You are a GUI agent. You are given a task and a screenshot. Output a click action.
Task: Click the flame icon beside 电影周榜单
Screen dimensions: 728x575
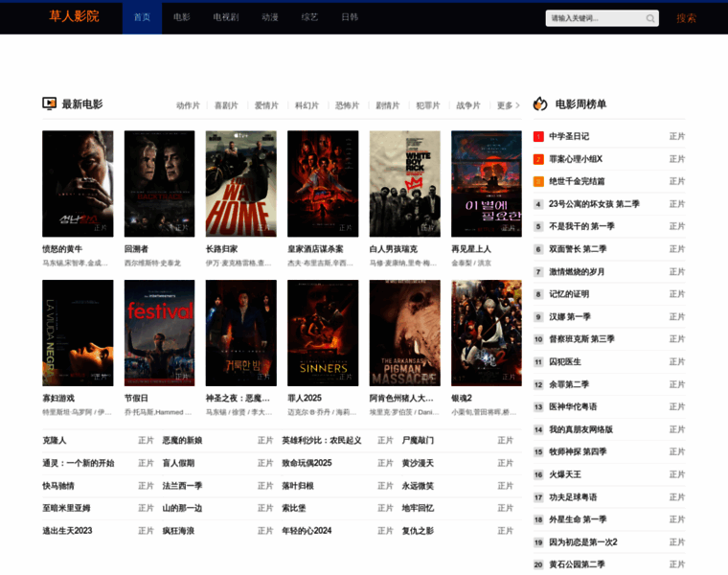coord(540,103)
